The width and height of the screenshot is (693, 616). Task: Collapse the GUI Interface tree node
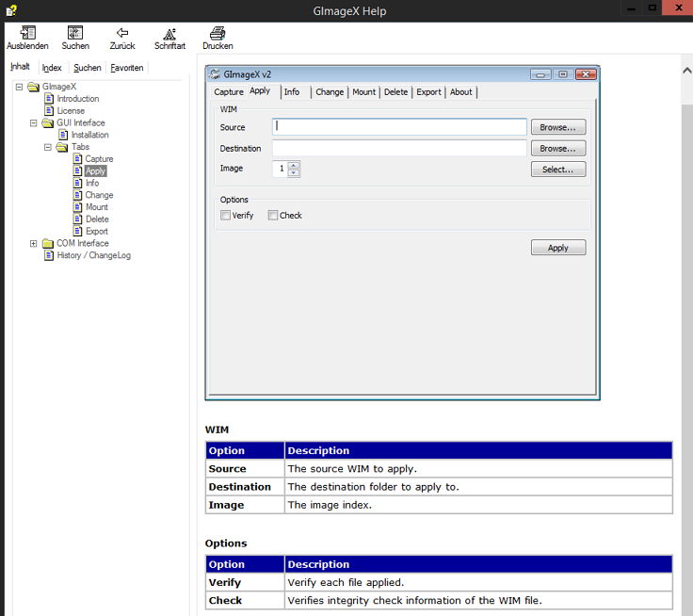pos(34,123)
